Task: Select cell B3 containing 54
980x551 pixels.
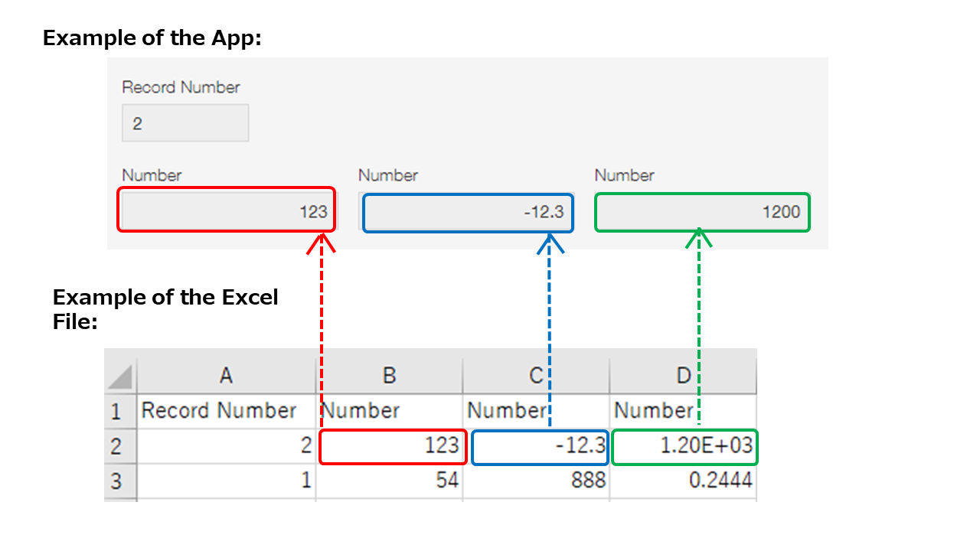Action: click(390, 481)
